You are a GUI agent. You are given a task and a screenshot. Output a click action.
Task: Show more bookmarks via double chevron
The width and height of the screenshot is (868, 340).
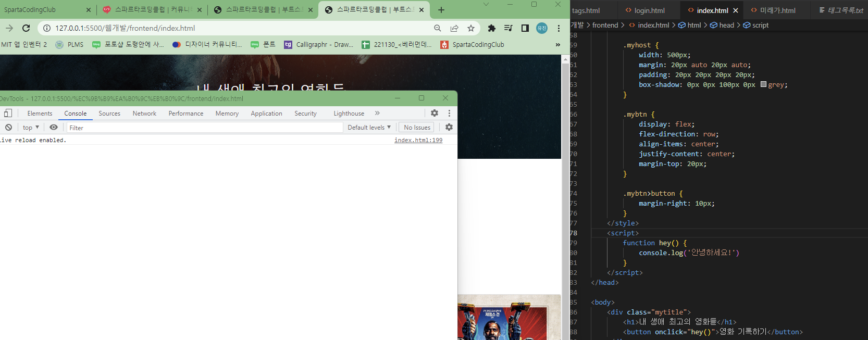tap(557, 45)
